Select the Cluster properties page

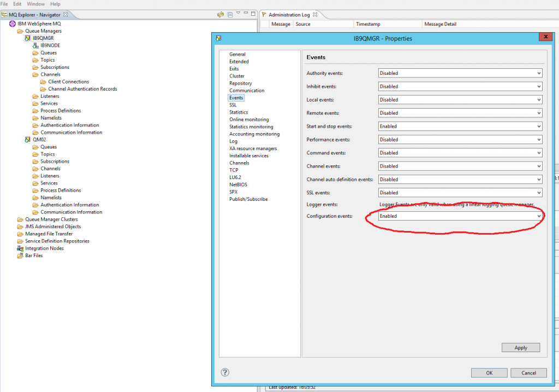click(x=237, y=76)
